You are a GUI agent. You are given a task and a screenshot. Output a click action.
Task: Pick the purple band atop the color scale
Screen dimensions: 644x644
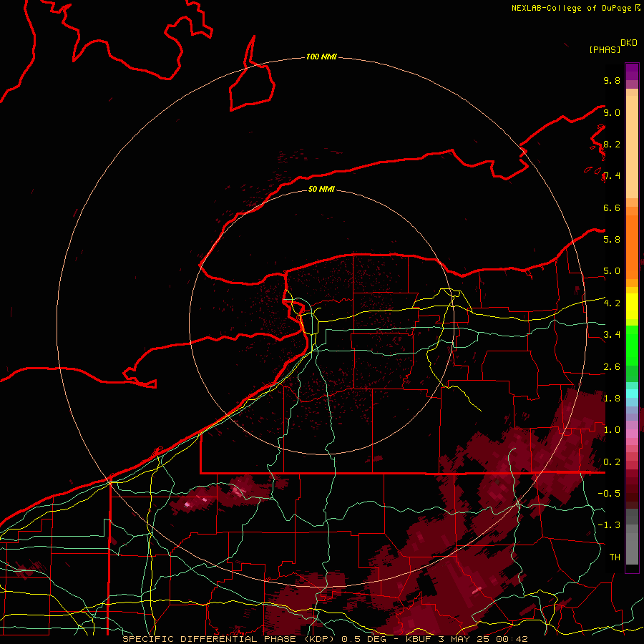632,72
